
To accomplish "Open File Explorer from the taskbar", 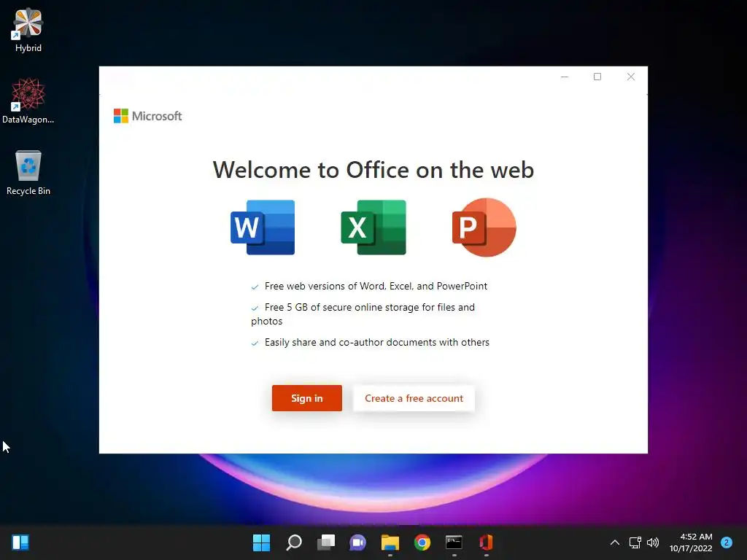I will tap(390, 542).
